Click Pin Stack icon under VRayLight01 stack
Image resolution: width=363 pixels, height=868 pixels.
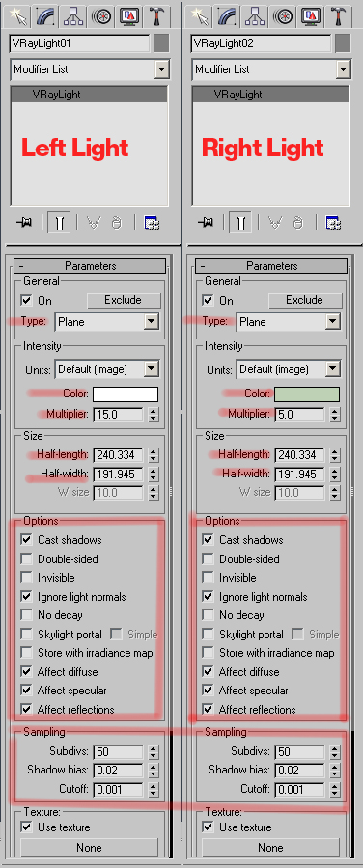(x=24, y=223)
